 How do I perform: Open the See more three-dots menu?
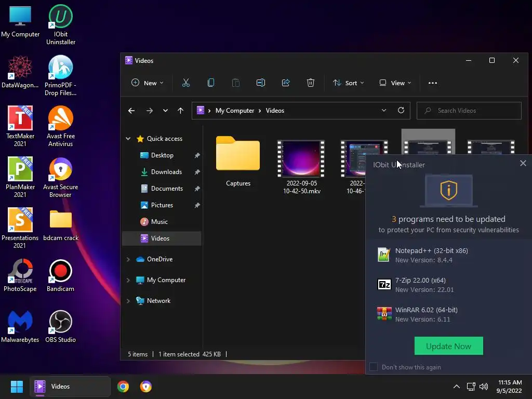(x=433, y=83)
